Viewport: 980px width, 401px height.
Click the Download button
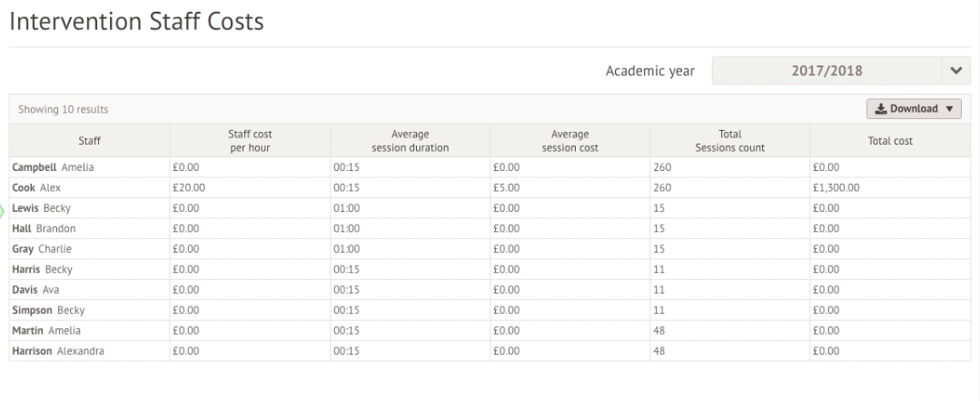click(912, 109)
